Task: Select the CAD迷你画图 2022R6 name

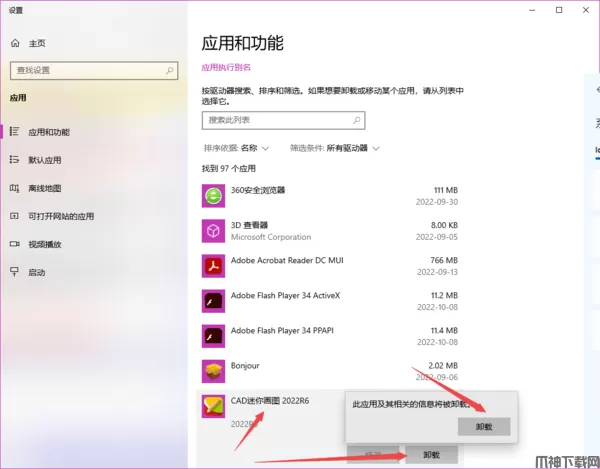Action: 270,401
